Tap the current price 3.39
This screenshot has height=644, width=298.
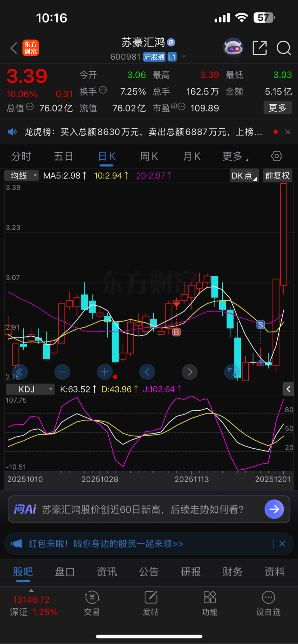pos(27,76)
